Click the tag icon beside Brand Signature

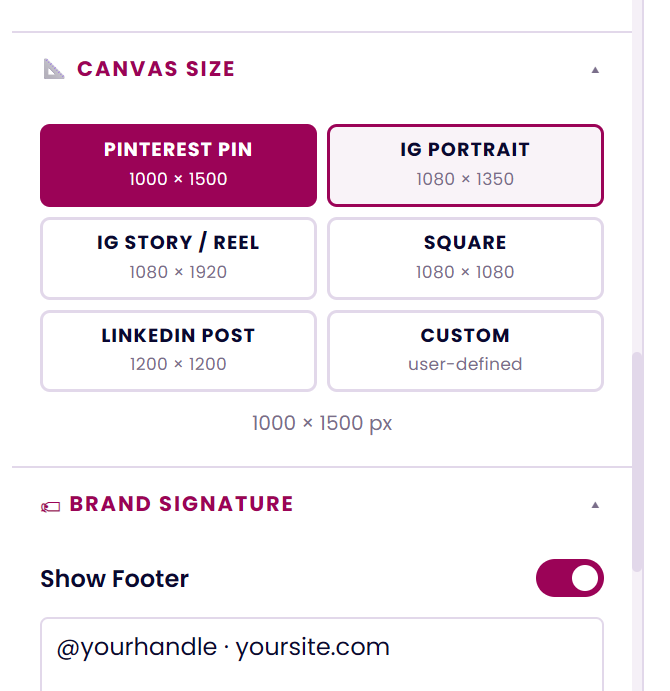coord(50,505)
